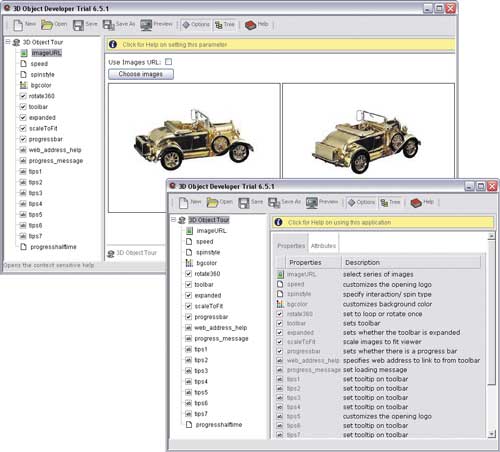Screen dimensions: 500x452
Task: Toggle the toolbar checkbox in the back window tree
Action: coord(23,107)
